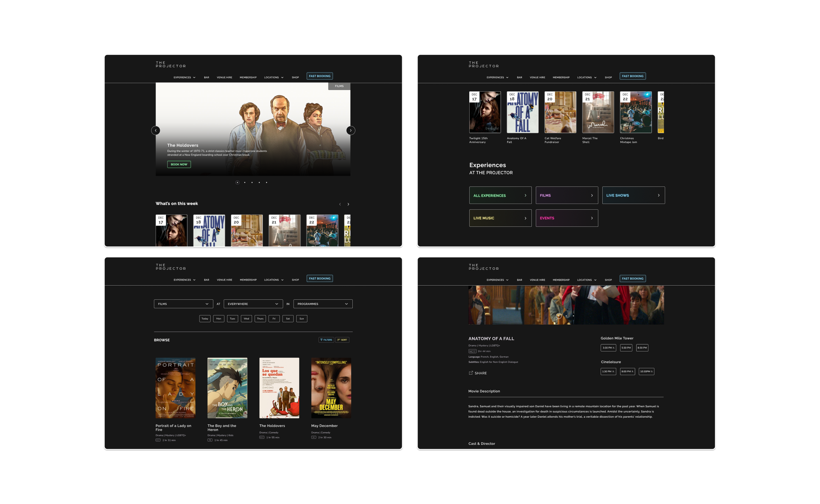Viewport: 820px width, 504px height.
Task: Click previous chevron beside What's on this week
Action: [340, 204]
